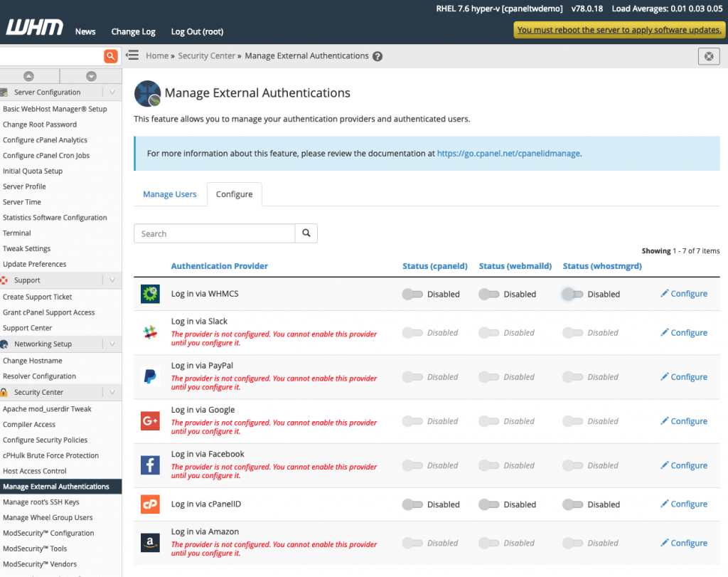Screen dimensions: 728x577
Task: Focus the sidebar search field
Action: (51, 56)
